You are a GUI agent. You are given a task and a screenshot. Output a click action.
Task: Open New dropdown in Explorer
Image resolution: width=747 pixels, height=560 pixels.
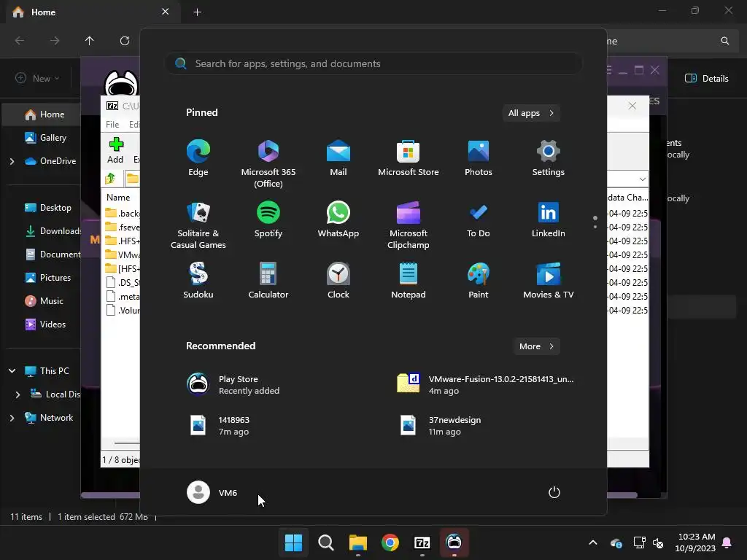coord(37,78)
